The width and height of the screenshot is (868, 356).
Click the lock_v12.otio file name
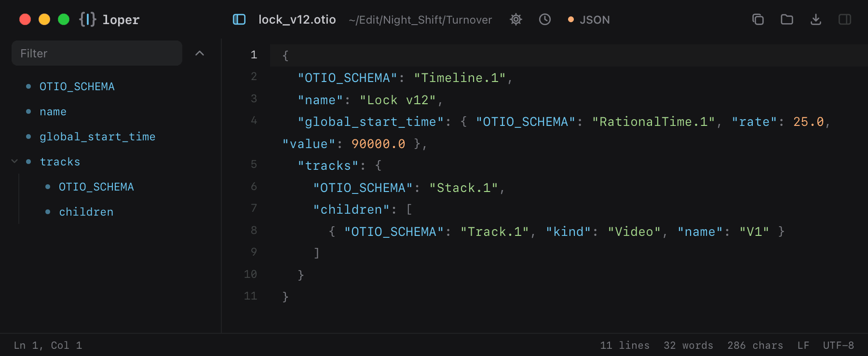click(x=297, y=20)
